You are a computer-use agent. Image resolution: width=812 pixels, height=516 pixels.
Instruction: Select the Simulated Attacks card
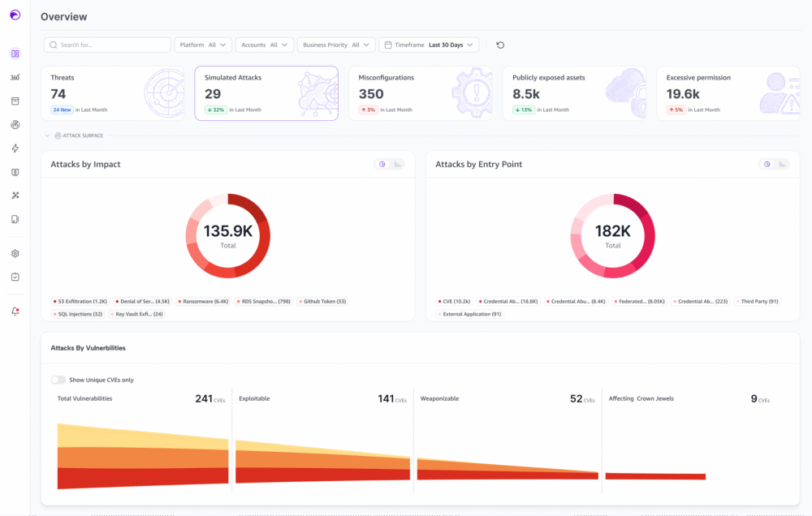point(266,93)
